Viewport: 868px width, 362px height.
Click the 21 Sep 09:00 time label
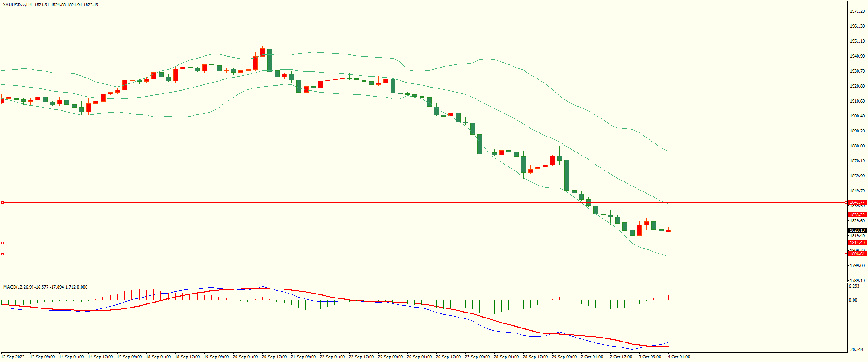pyautogui.click(x=304, y=357)
